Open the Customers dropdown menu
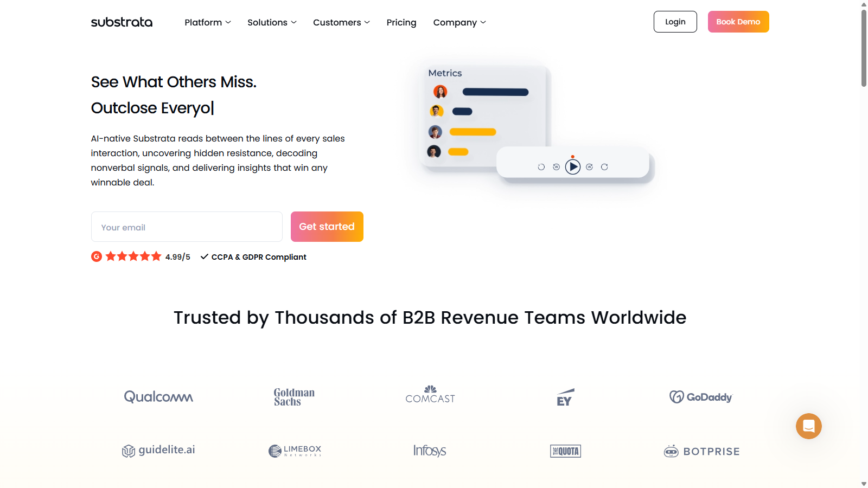The height and width of the screenshot is (488, 868). 341,22
